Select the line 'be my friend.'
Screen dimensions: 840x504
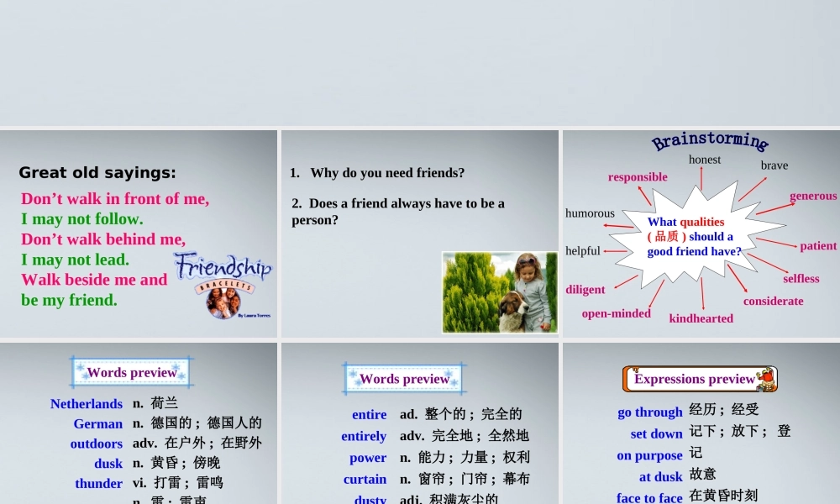[x=69, y=300]
